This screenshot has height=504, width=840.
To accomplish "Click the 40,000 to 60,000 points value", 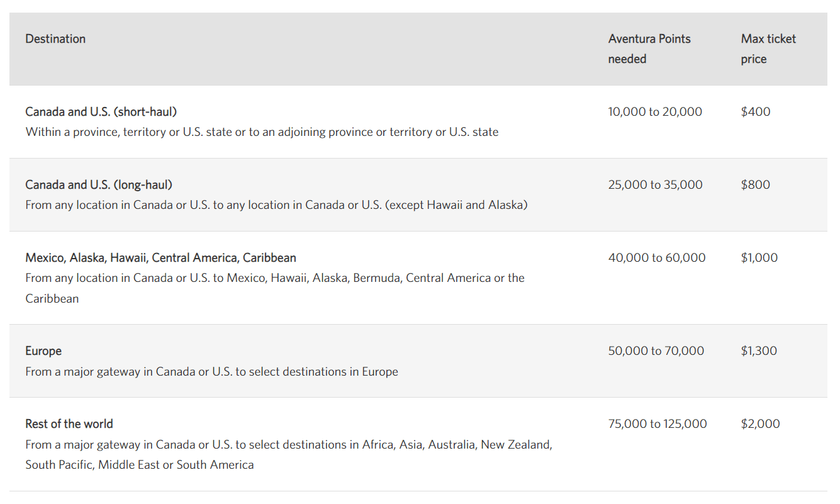I will (x=656, y=258).
